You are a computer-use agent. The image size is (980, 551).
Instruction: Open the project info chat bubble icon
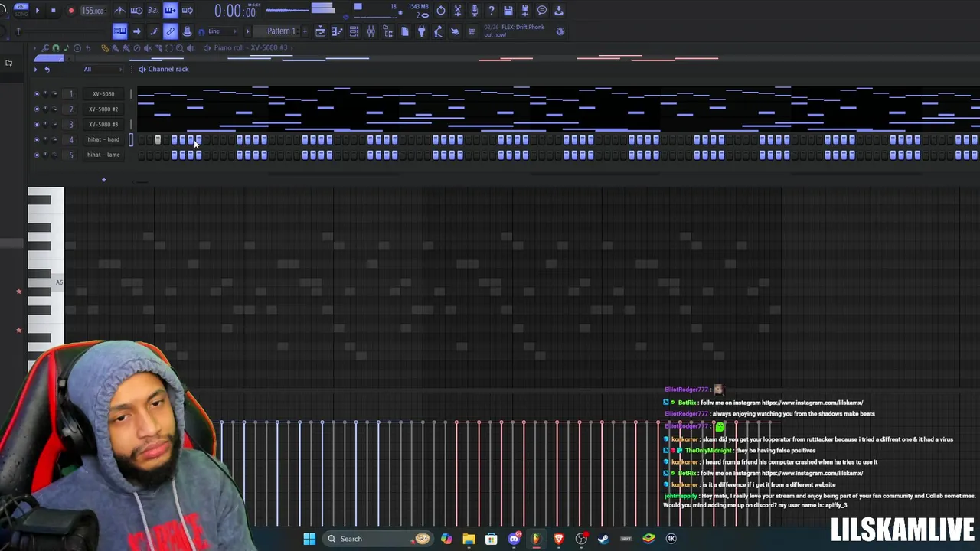pyautogui.click(x=542, y=11)
